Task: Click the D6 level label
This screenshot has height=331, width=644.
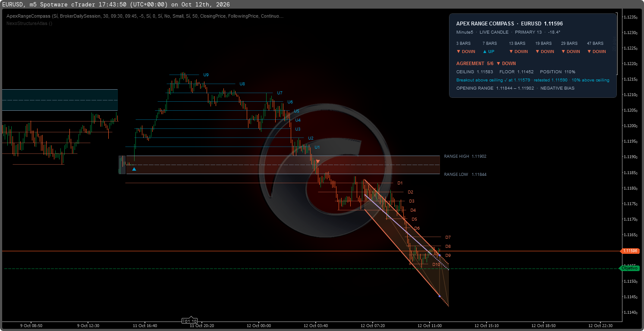Action: [417, 228]
